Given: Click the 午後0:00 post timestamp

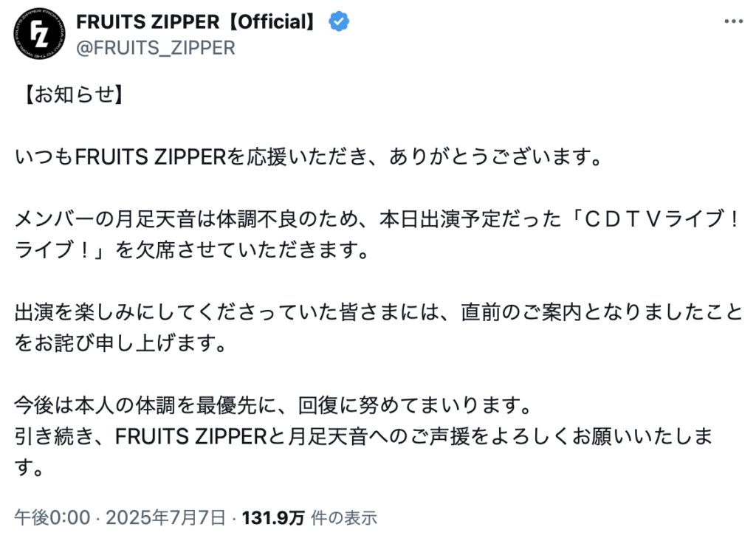Looking at the screenshot, I should click(x=52, y=518).
